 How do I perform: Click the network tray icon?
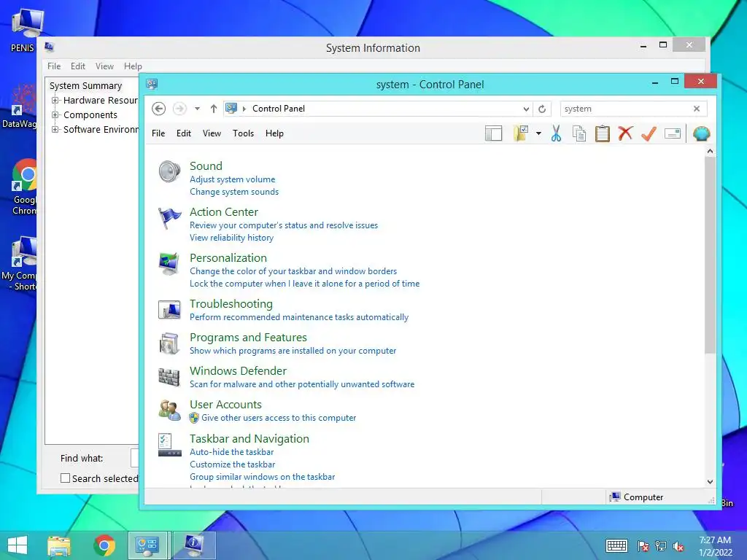point(661,546)
